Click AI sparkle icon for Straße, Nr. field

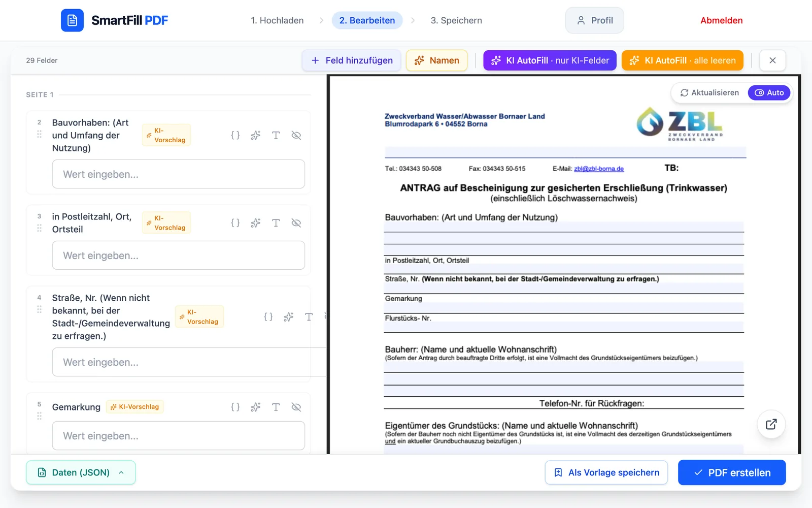(288, 317)
